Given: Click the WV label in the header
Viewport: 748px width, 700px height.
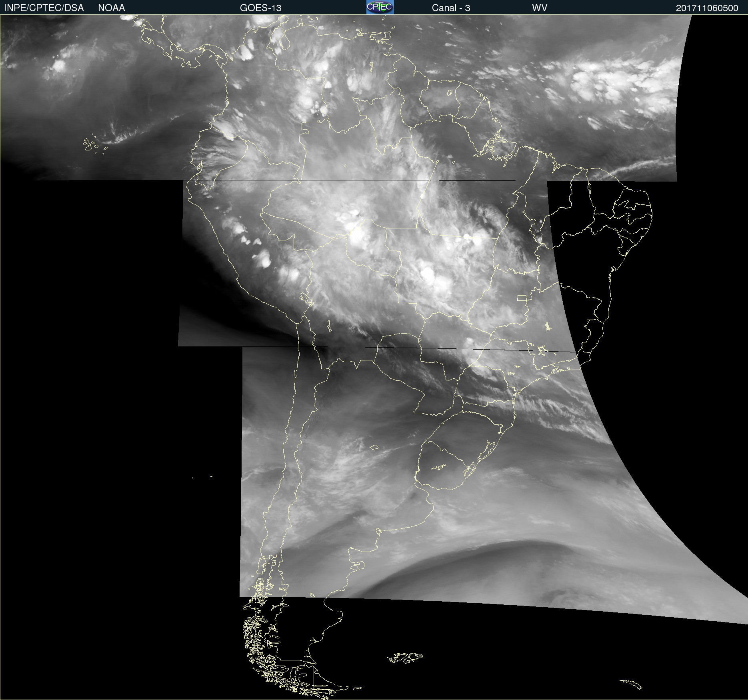Looking at the screenshot, I should click(x=540, y=8).
